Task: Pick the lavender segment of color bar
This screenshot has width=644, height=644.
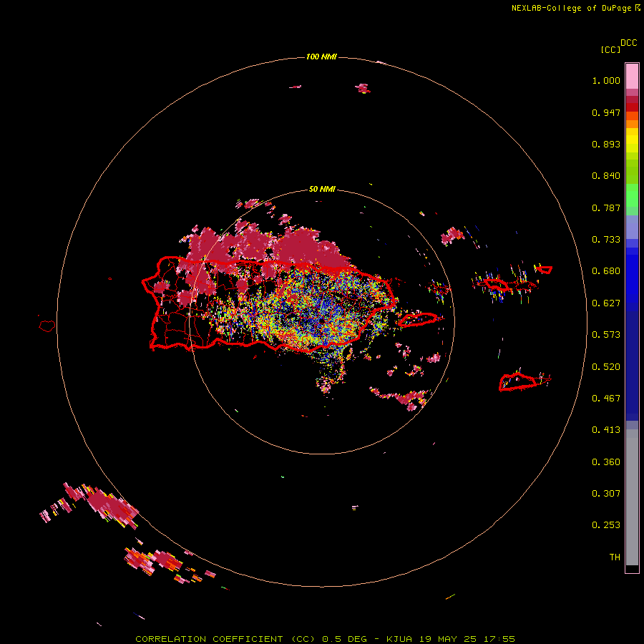Action: (x=632, y=227)
